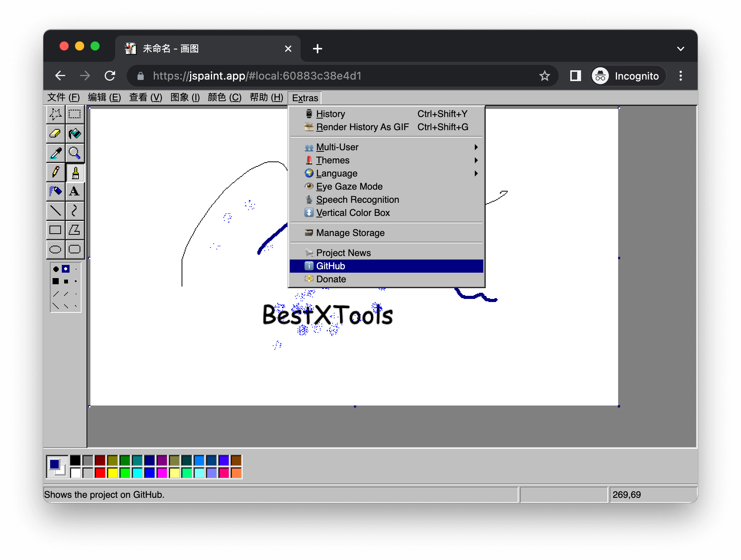
Task: Expand the Themes submenu
Action: 386,160
